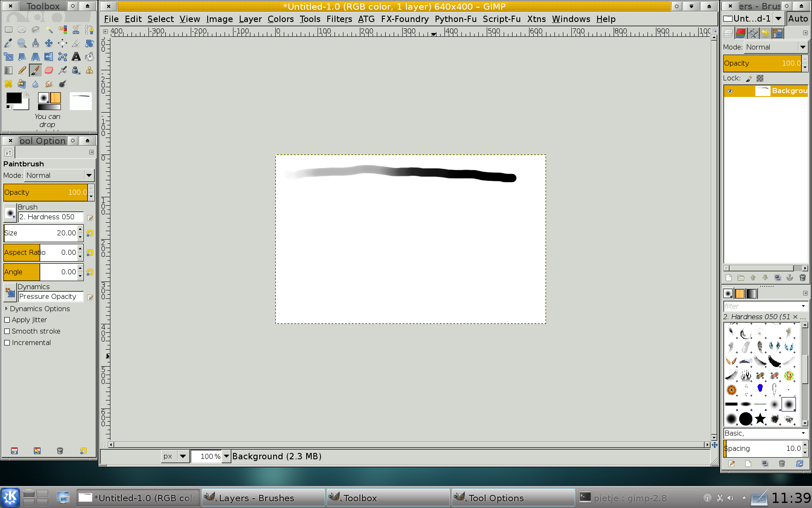Image resolution: width=812 pixels, height=508 pixels.
Task: Toggle link Angle to brush default
Action: click(x=90, y=272)
